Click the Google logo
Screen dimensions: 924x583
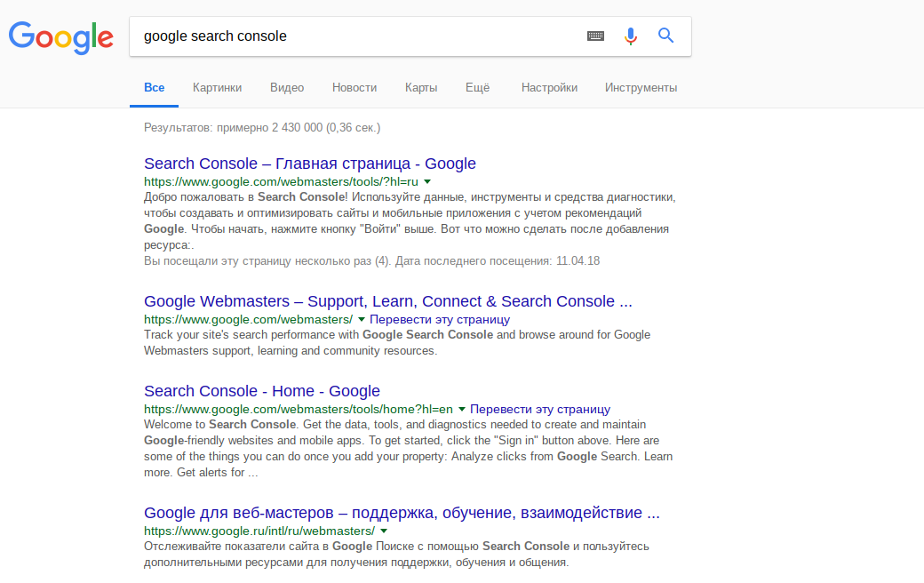(x=61, y=37)
